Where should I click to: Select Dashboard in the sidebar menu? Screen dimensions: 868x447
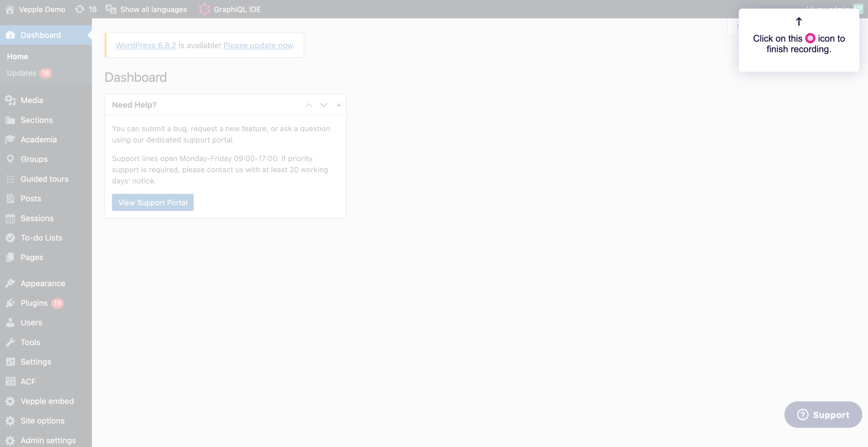click(x=46, y=35)
